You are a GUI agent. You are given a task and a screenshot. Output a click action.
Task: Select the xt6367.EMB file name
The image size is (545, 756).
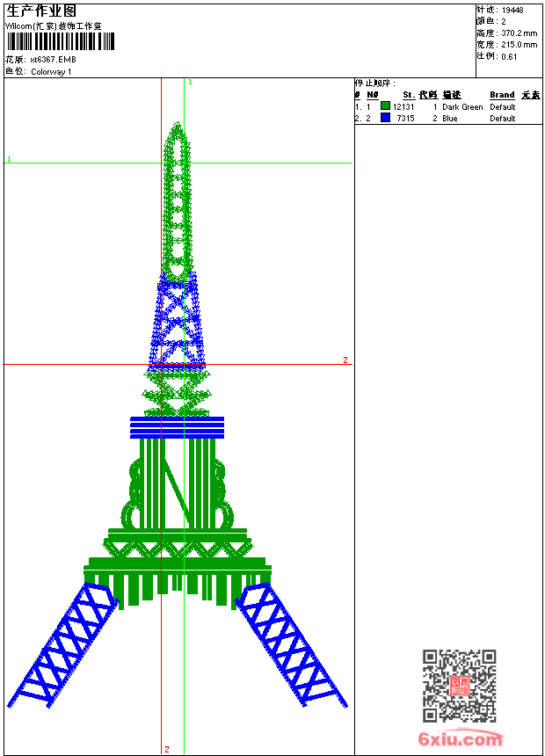click(x=53, y=59)
